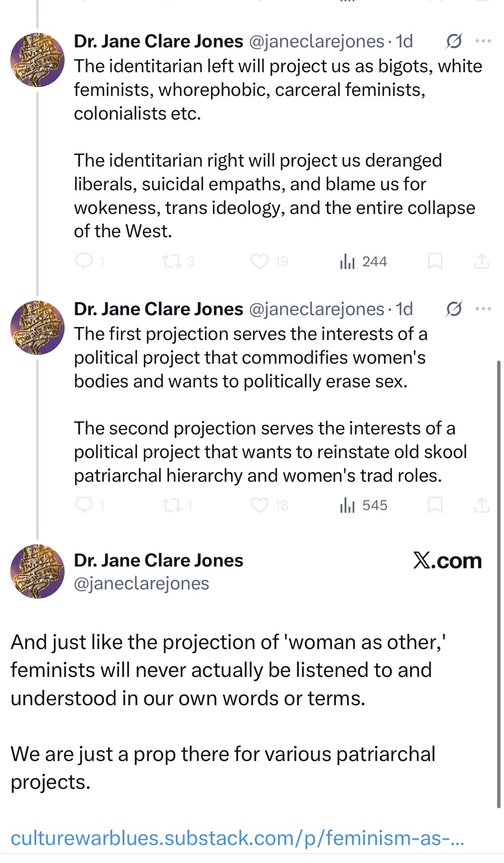Open more options on second tweet
Image resolution: width=504 pixels, height=863 pixels.
pos(483,309)
